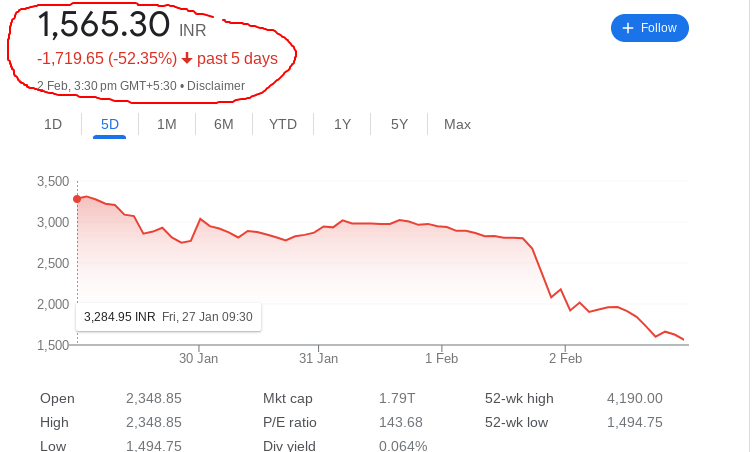Click the 30 Jan axis marker
This screenshot has height=452, width=752.
(199, 358)
